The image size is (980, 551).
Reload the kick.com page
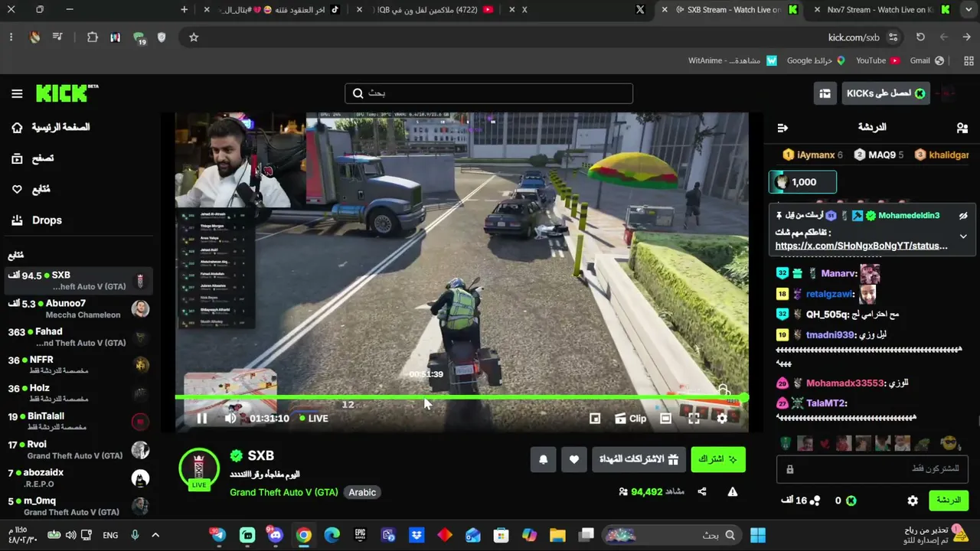click(920, 37)
